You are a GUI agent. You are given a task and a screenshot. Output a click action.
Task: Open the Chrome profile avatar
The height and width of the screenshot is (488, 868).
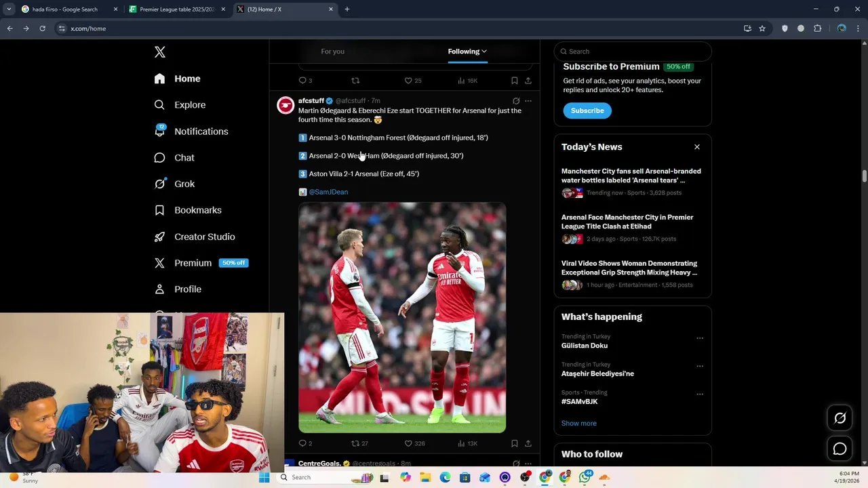(x=842, y=28)
